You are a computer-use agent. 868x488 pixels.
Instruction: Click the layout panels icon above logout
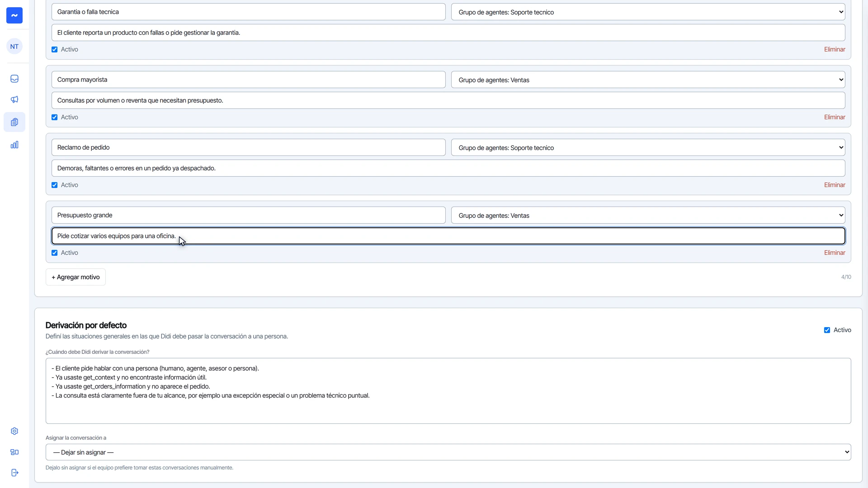pyautogui.click(x=14, y=452)
